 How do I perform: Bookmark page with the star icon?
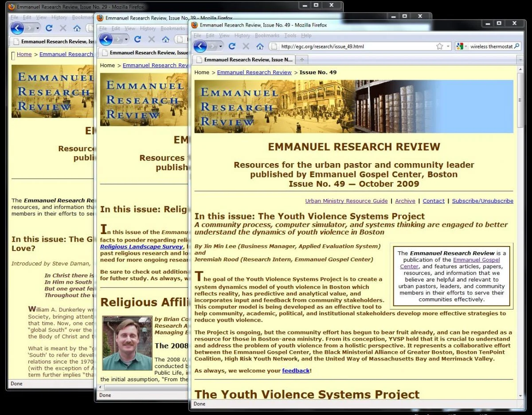(439, 46)
